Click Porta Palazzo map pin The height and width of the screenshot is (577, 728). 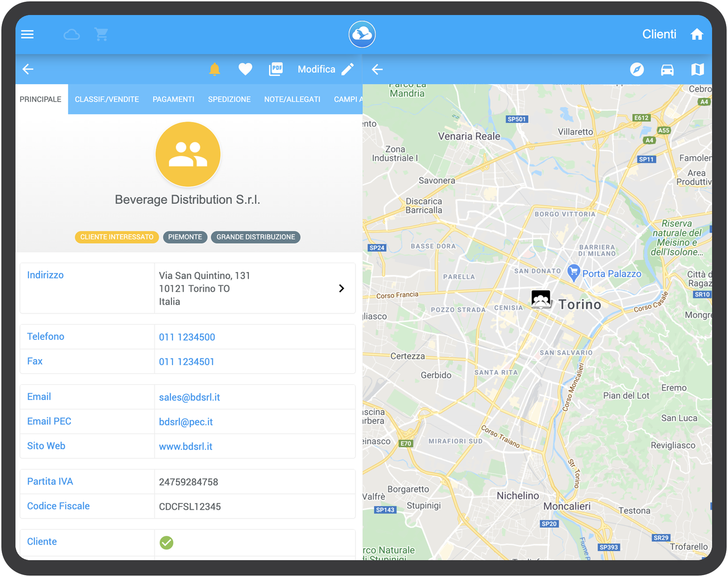(574, 273)
